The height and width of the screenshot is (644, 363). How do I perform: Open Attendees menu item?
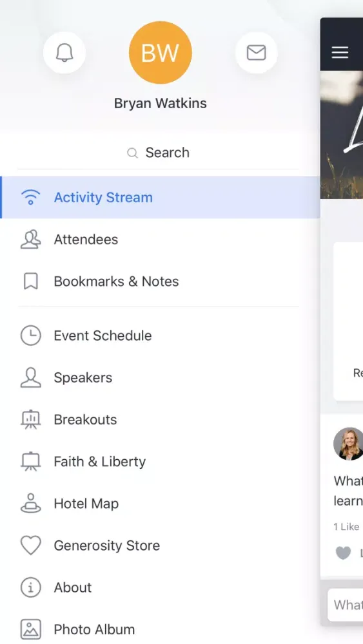(x=161, y=240)
